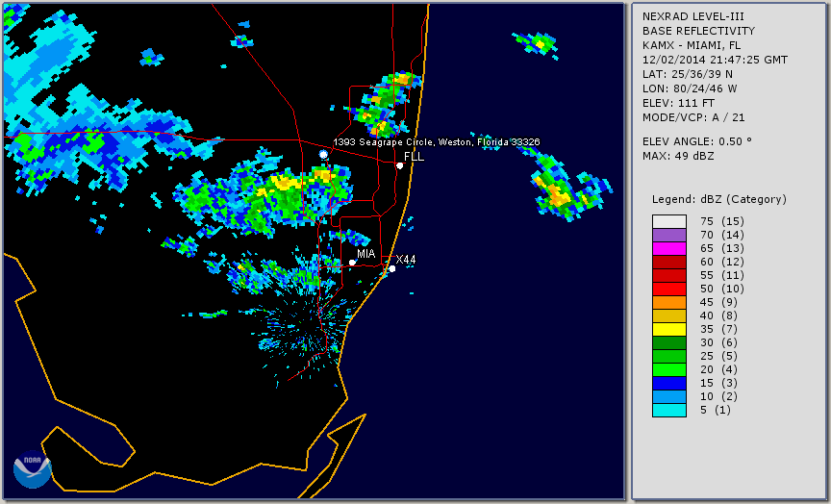This screenshot has width=831, height=504.
Task: Click the 'NEXRAD LEVEL-III' title text
Action: 694,16
